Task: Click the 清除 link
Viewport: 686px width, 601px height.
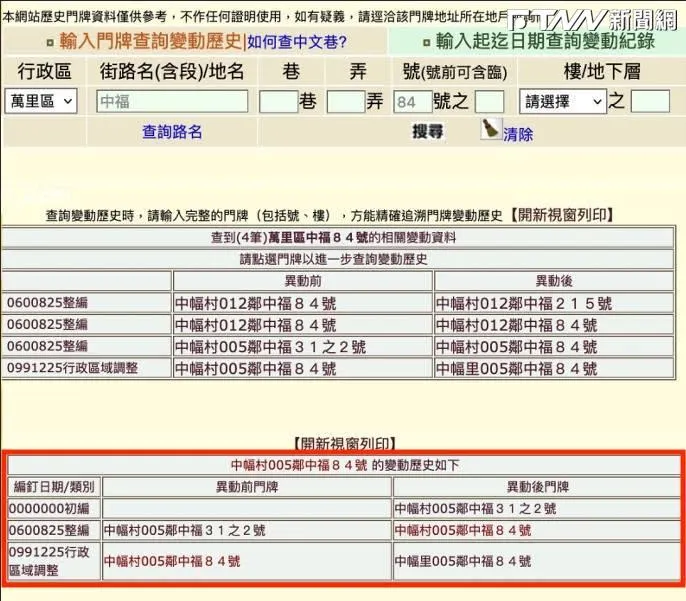Action: [518, 134]
